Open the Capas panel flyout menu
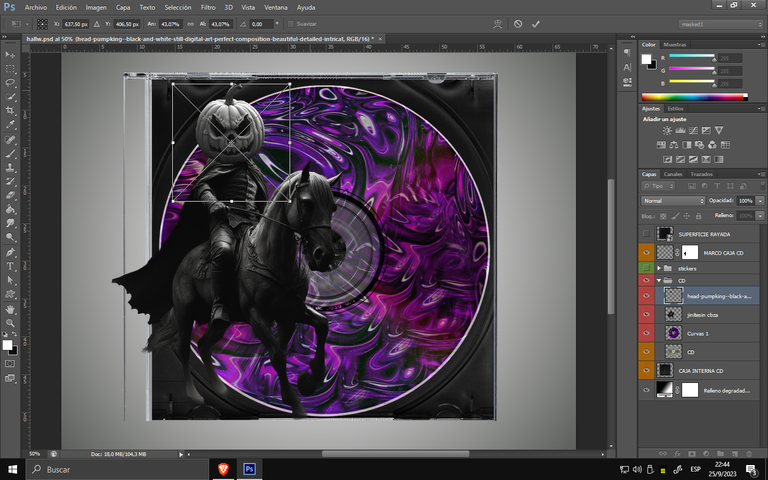This screenshot has width=768, height=480. (x=761, y=174)
